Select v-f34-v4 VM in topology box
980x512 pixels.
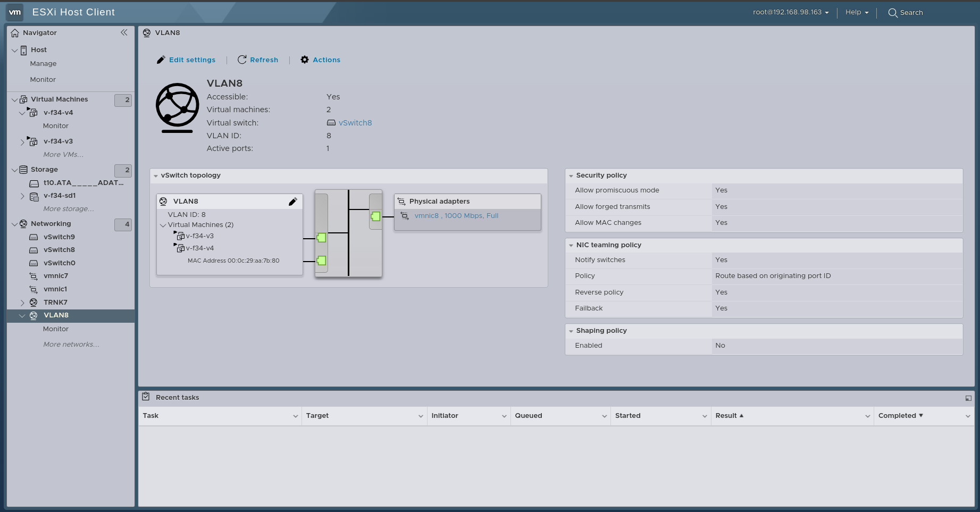(200, 248)
